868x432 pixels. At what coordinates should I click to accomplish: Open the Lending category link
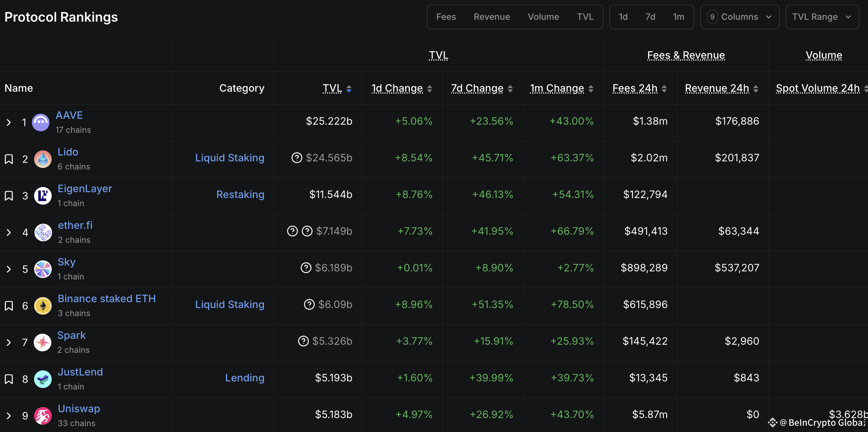pyautogui.click(x=245, y=378)
